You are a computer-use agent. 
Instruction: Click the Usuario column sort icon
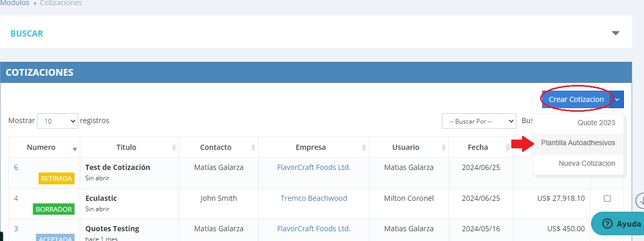(444, 148)
